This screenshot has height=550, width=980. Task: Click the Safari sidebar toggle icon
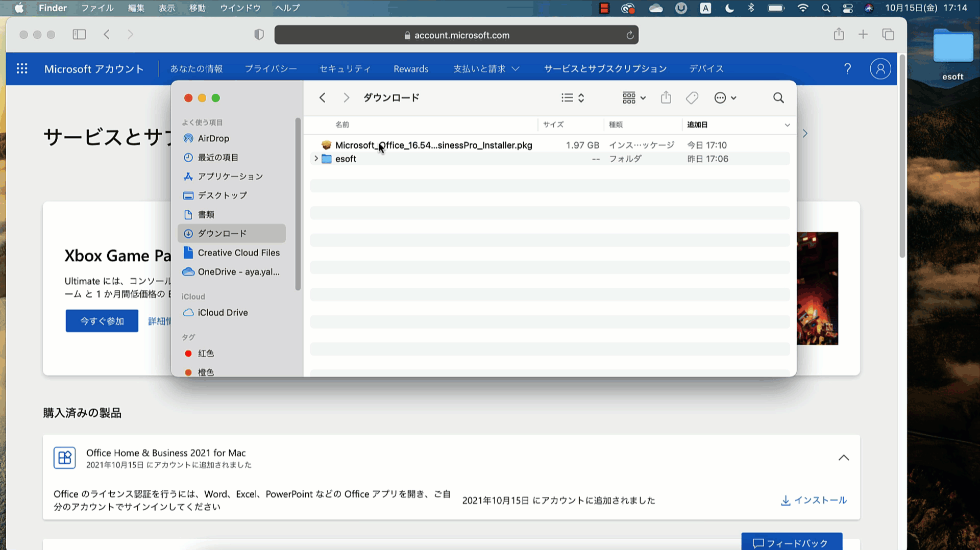point(79,35)
